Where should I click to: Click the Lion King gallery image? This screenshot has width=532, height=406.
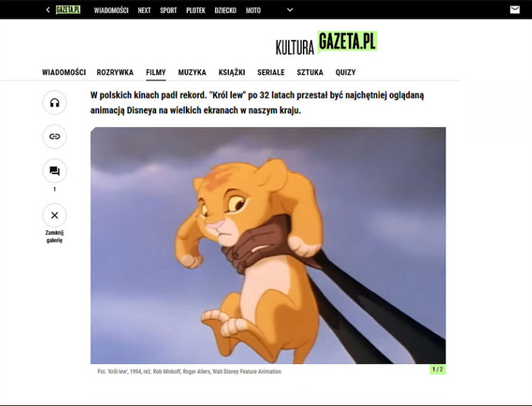pyautogui.click(x=268, y=246)
